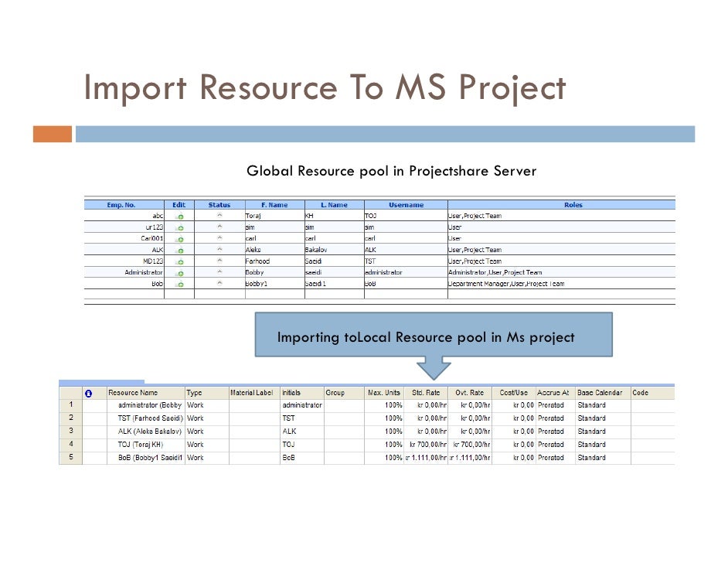Screen dimensions: 728x563
Task: Click the Type cell 'Work' in TST row
Action: pyautogui.click(x=207, y=418)
